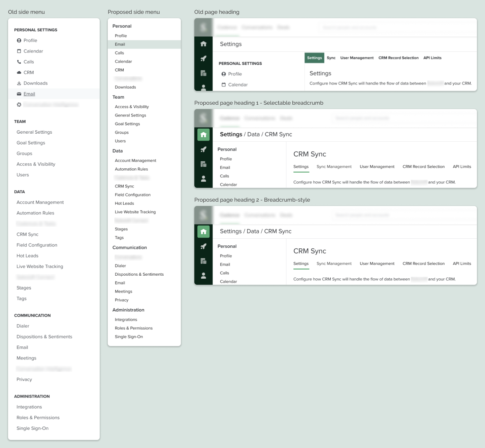Select Single Sign-On in the old side menu
The width and height of the screenshot is (485, 448).
point(32,428)
